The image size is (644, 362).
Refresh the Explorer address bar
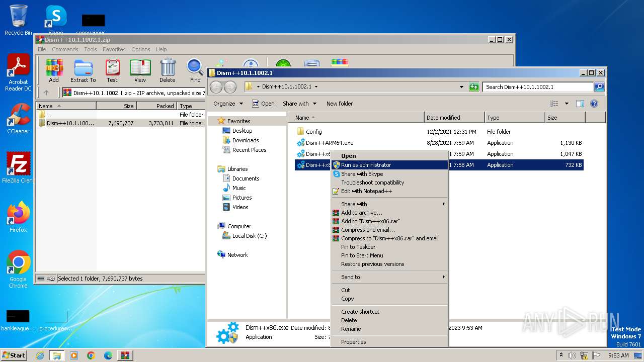click(474, 87)
